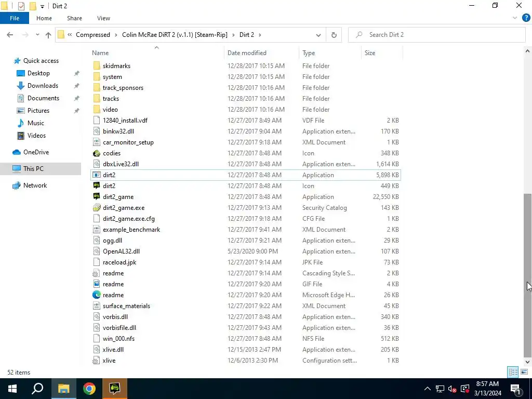Select the skidmarks folder icon
532x399 pixels.
[97, 66]
